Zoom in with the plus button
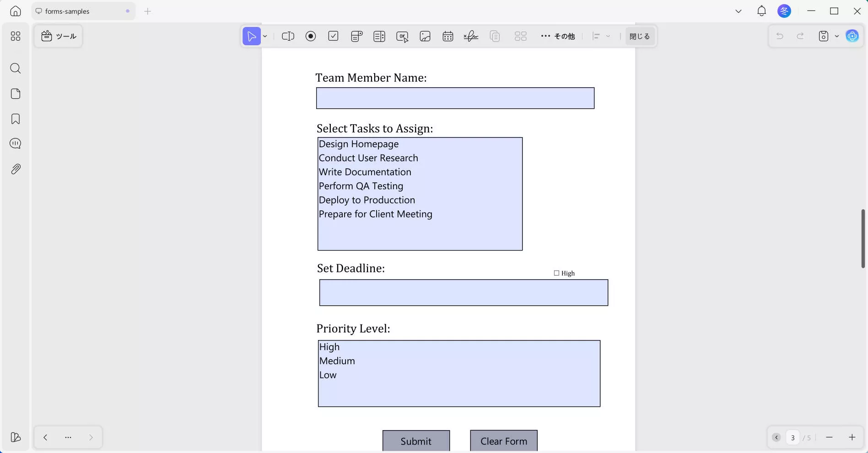This screenshot has height=453, width=868. point(852,437)
